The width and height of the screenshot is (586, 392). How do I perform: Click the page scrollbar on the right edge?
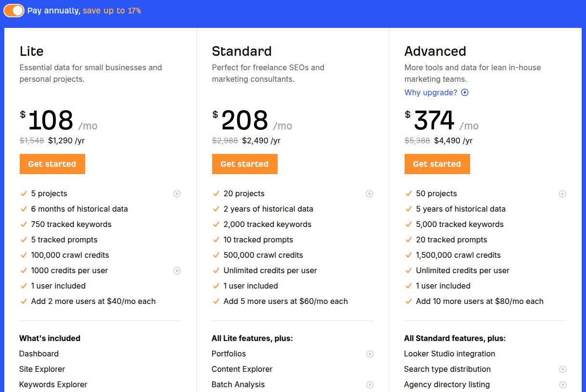click(x=584, y=192)
